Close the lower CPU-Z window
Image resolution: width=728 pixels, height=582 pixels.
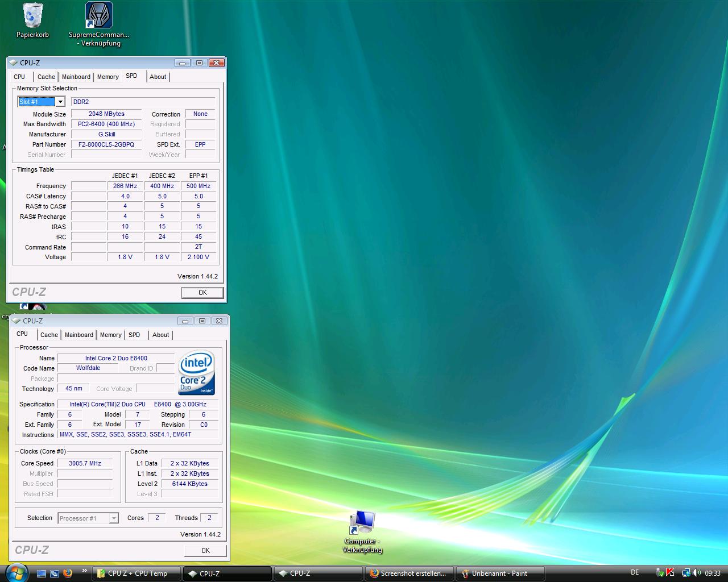[219, 321]
